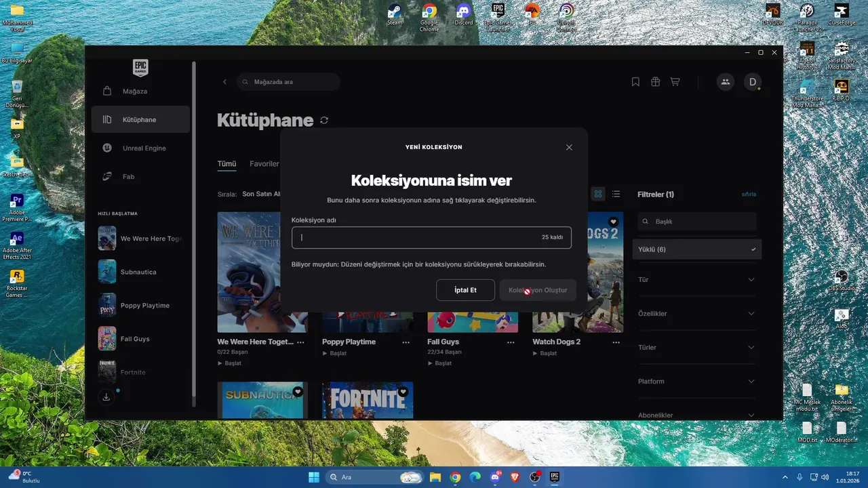Expand the Abonelikler filter section
868x488 pixels.
coord(696,415)
